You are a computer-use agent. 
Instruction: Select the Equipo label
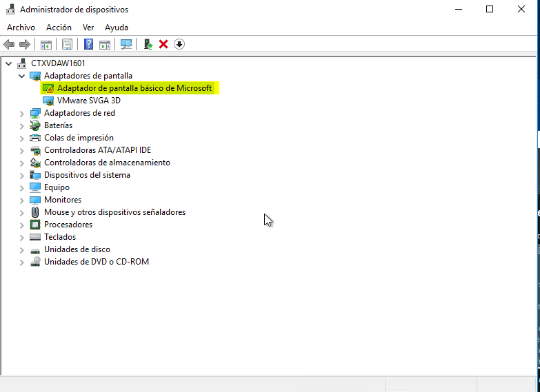tap(57, 187)
